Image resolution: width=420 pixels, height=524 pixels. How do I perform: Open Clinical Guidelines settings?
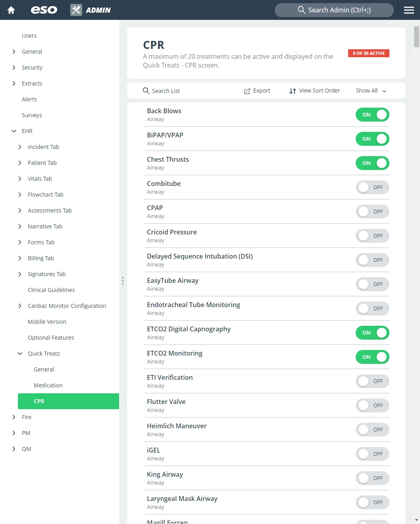click(51, 290)
